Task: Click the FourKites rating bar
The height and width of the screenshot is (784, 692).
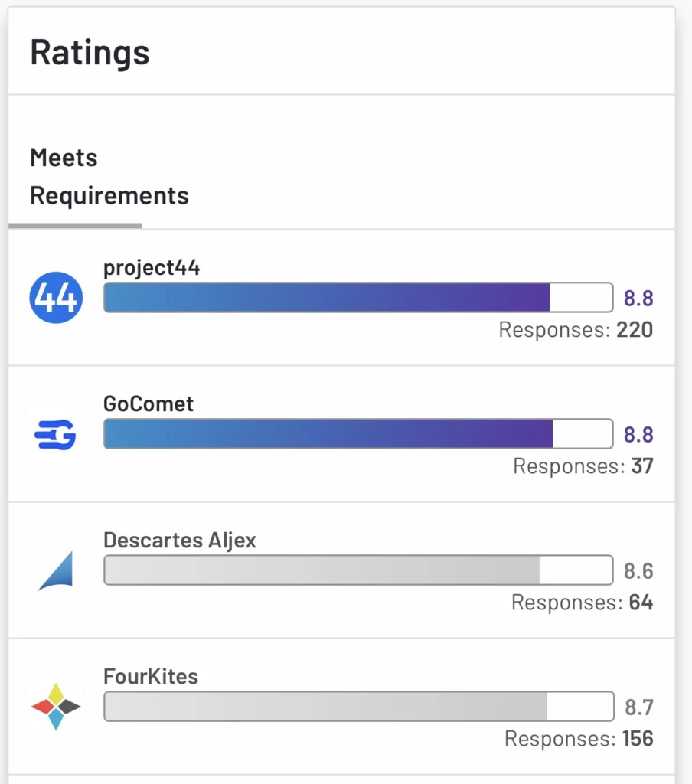Action: pos(358,706)
